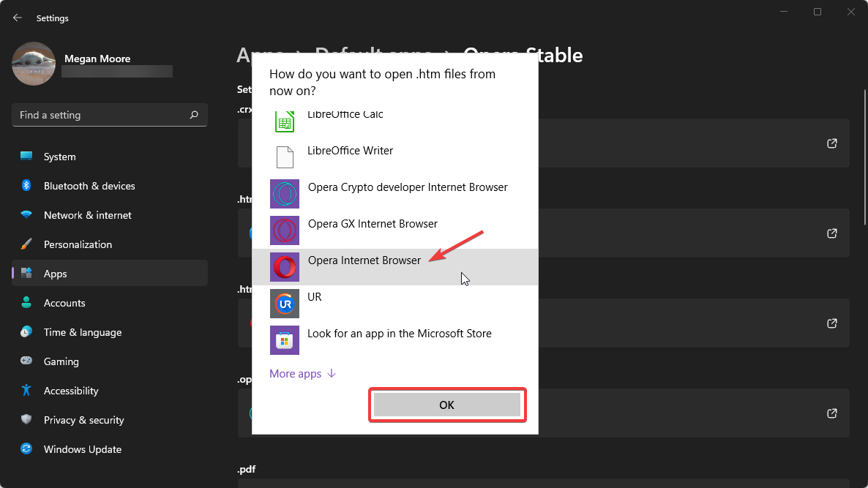The image size is (868, 488).
Task: Click the Apps icon in sidebar
Action: coord(26,274)
